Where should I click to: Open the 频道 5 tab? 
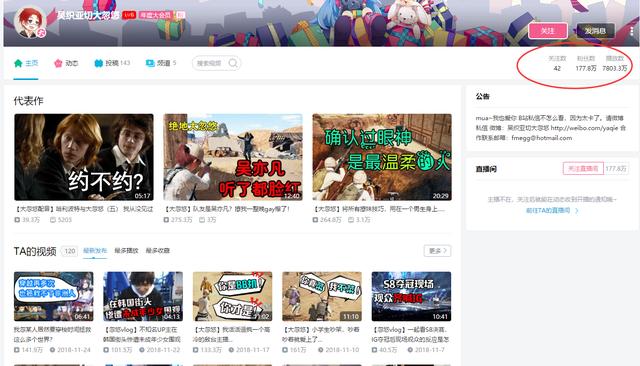[161, 63]
